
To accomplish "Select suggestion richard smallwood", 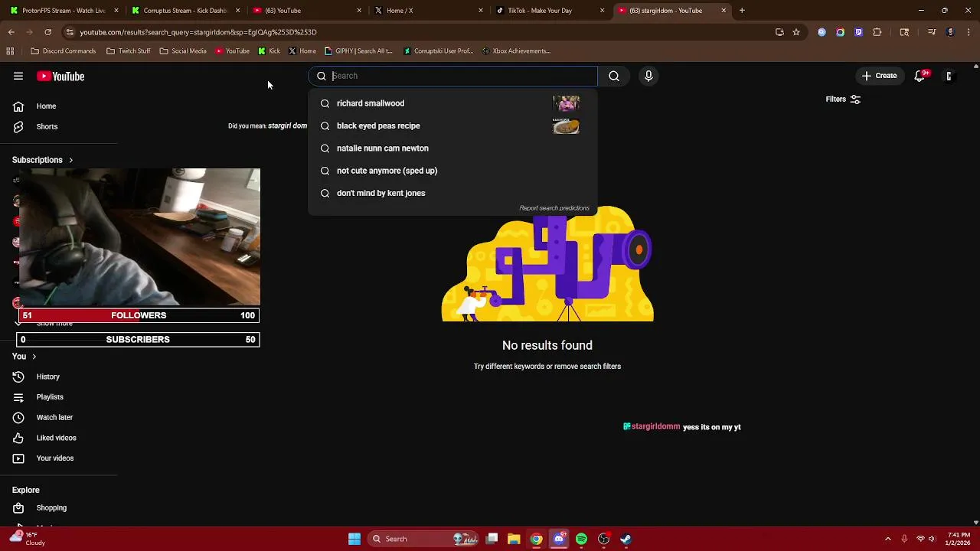I will [452, 103].
